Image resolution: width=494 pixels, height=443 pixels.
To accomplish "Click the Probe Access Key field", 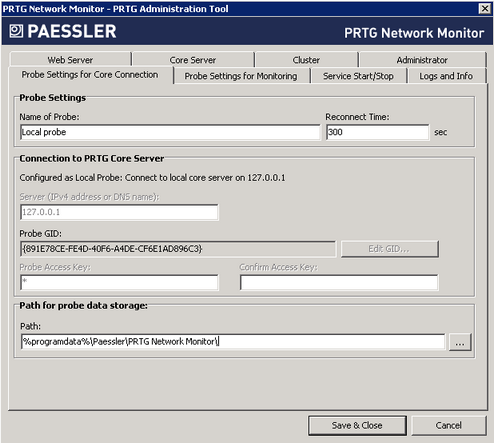I will point(119,283).
